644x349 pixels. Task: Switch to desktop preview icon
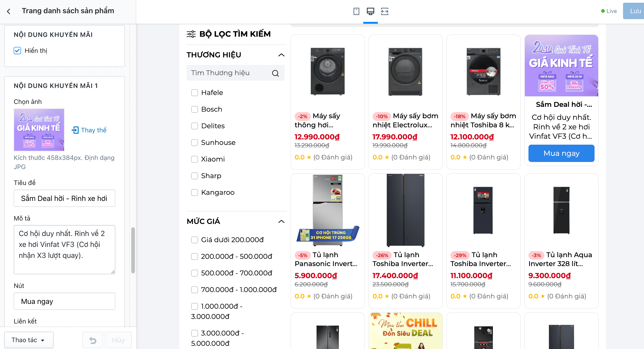(x=370, y=11)
